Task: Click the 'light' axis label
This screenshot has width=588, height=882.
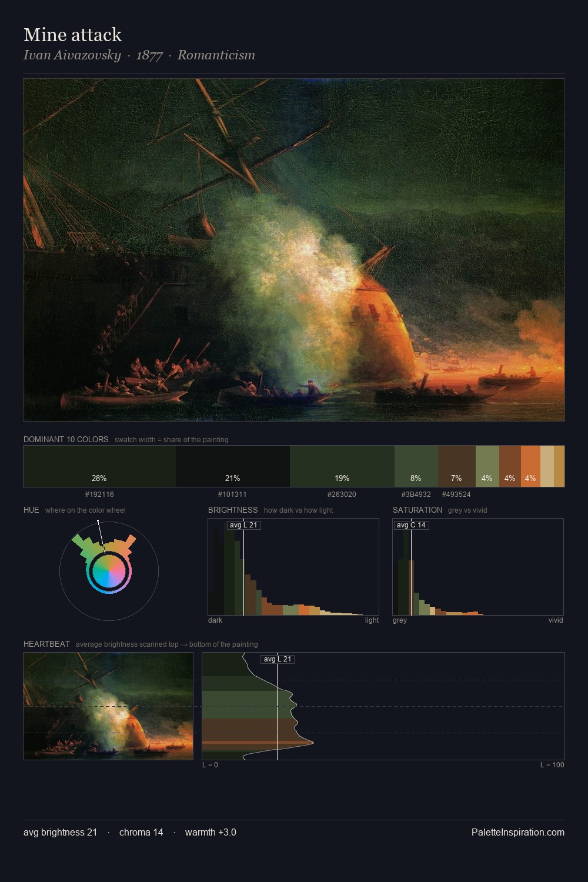Action: pos(372,620)
